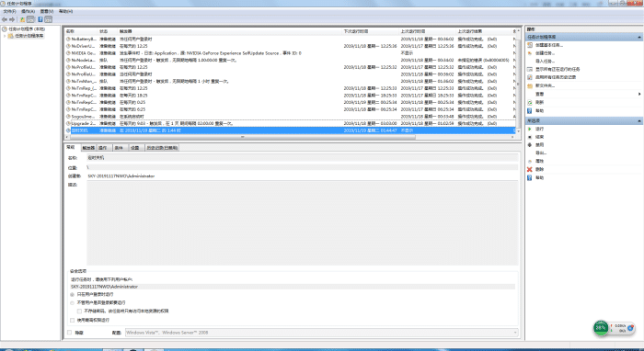Select 任务计划程序库 library tree item
Image resolution: width=644 pixels, height=351 pixels.
pyautogui.click(x=29, y=36)
